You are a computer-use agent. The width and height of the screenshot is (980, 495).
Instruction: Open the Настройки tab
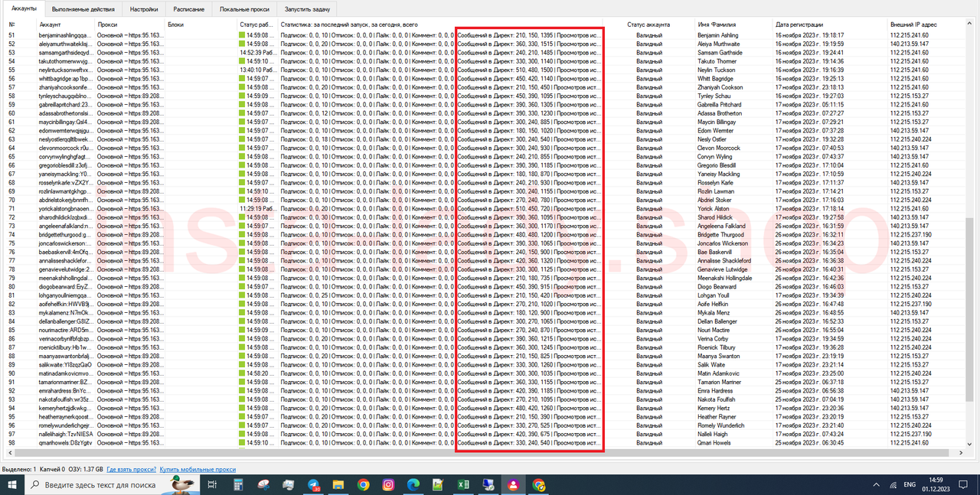tap(143, 9)
